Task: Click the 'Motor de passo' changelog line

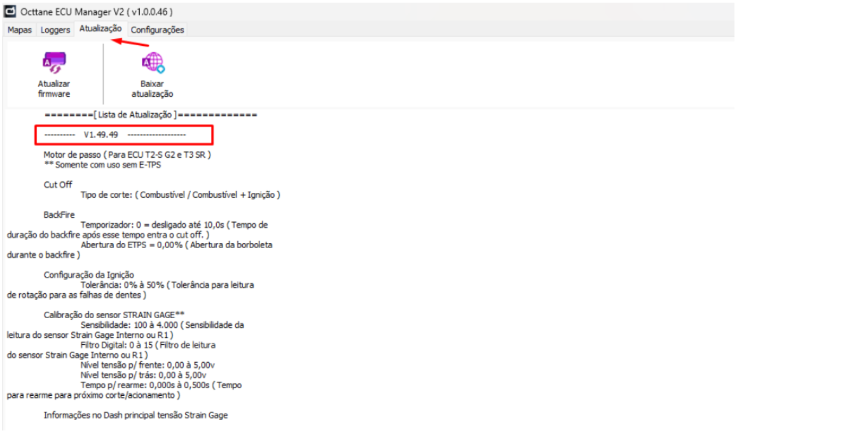Action: click(x=127, y=155)
